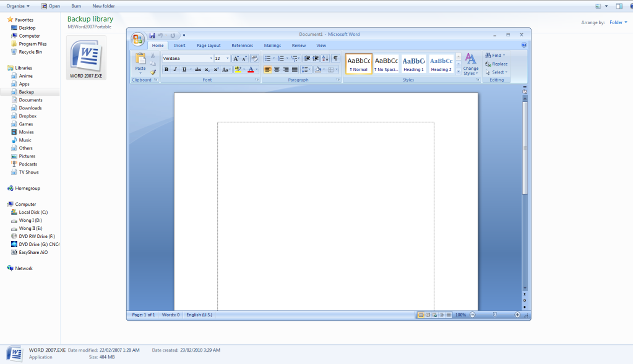Viewport: 633px width, 364px height.
Task: Apply the No Spacing style
Action: [386, 64]
